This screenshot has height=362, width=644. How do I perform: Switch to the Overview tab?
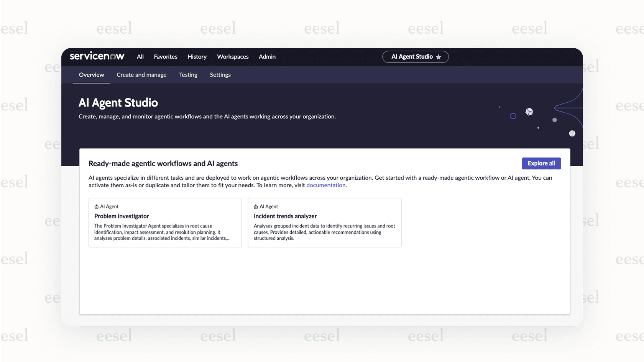coord(91,75)
